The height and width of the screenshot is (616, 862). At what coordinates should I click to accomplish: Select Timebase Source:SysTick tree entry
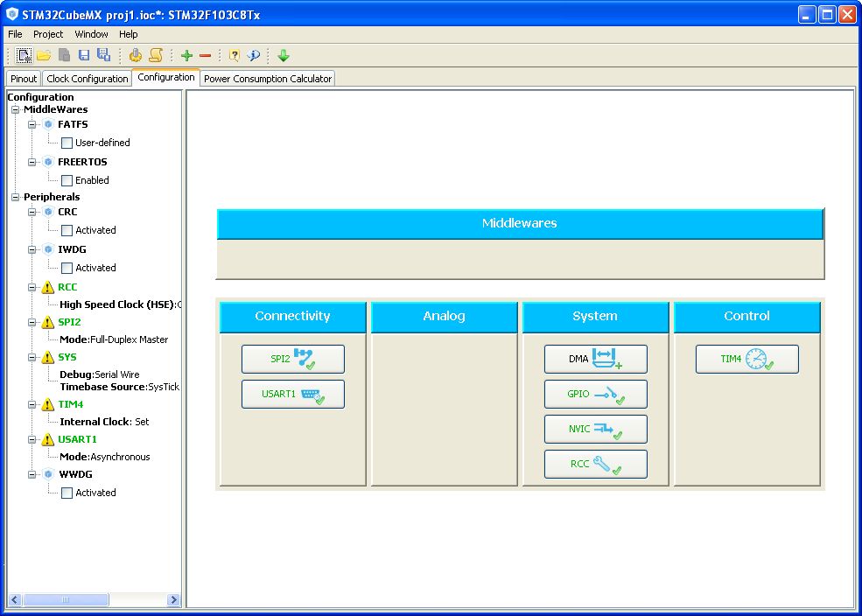click(x=120, y=387)
